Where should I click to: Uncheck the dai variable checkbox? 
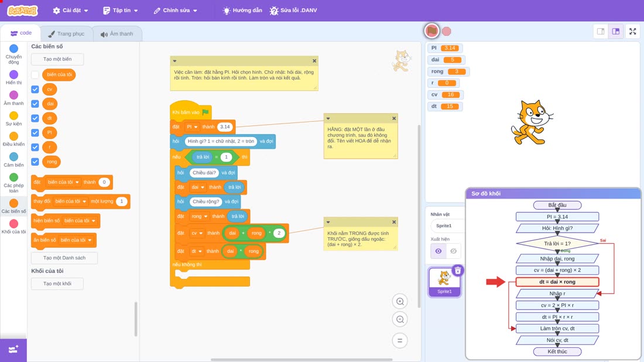pyautogui.click(x=35, y=104)
